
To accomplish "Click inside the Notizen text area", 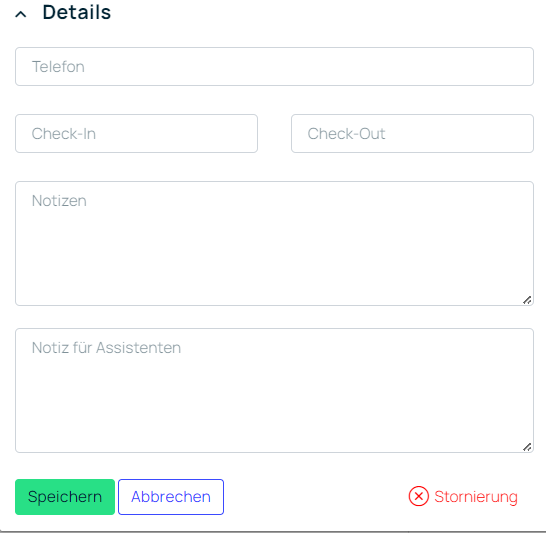I will (x=274, y=243).
